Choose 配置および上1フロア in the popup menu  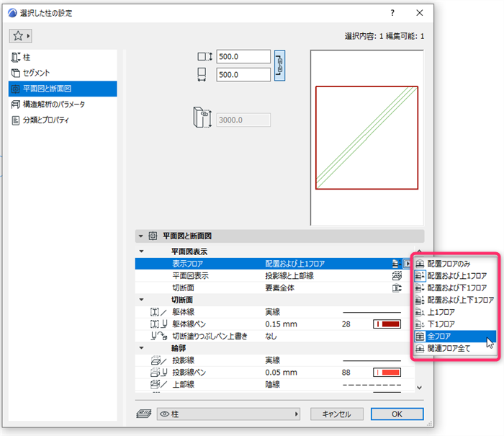455,276
